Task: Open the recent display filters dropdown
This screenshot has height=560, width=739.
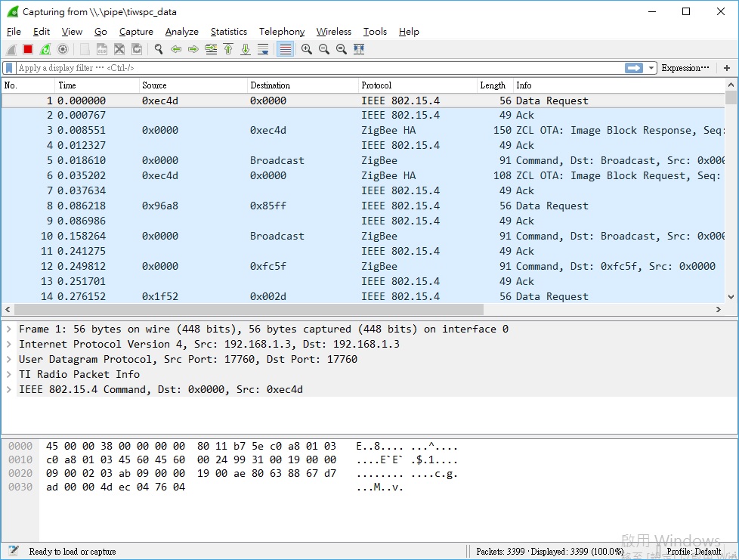Action: tap(651, 68)
